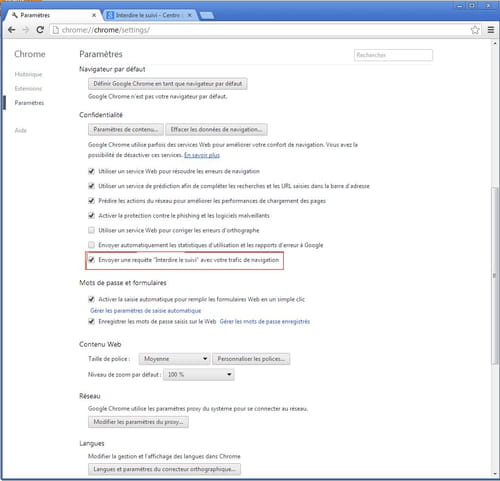The height and width of the screenshot is (481, 500).
Task: Toggle protection contre le phishing checkbox
Action: pyautogui.click(x=91, y=216)
